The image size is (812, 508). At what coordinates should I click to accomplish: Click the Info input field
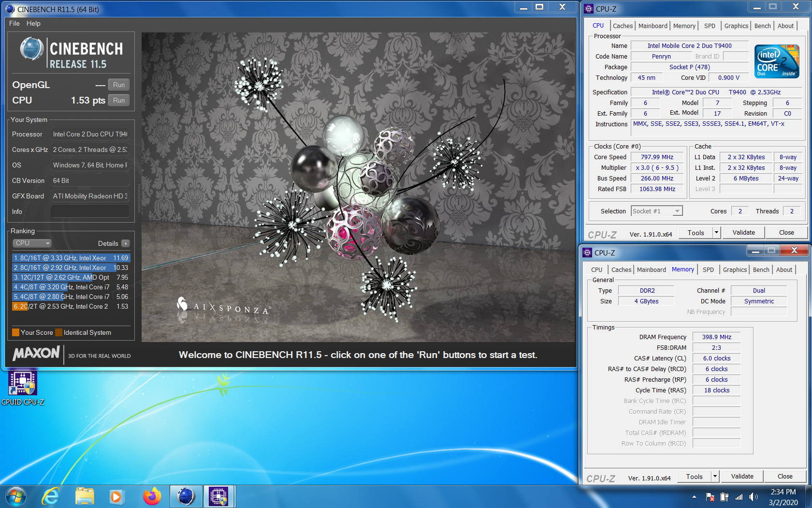click(x=90, y=211)
